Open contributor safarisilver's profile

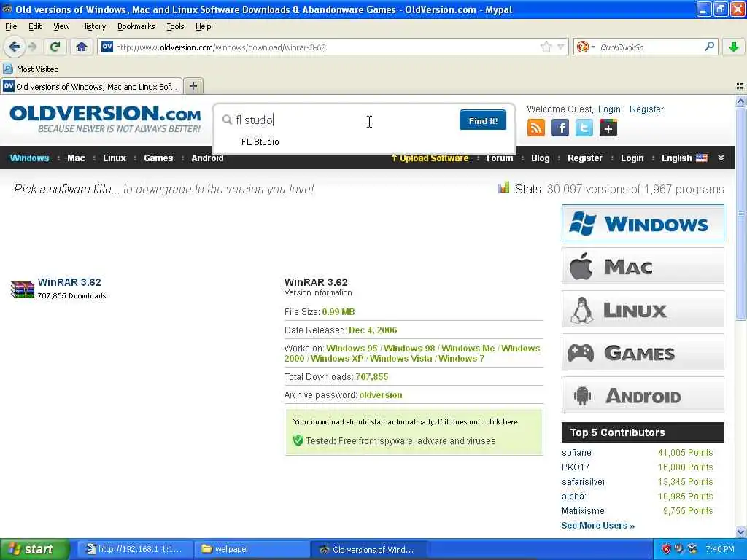point(584,482)
